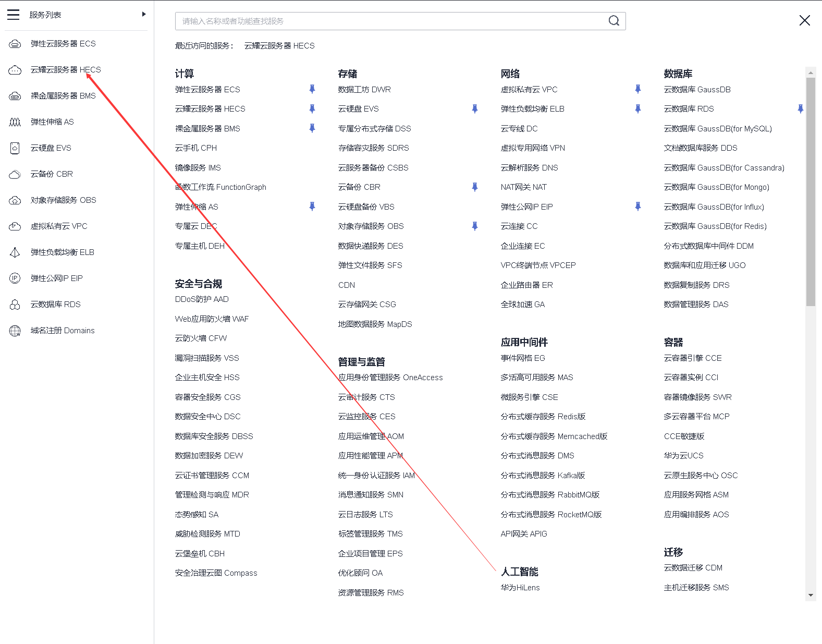Open 函数工作流 FunctionGraph
This screenshot has width=822, height=644.
pyautogui.click(x=220, y=187)
